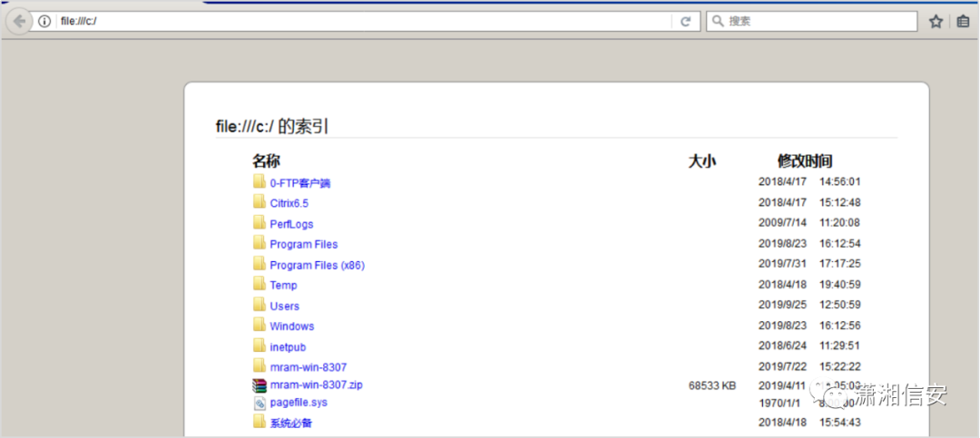Download the mram-win-8307.zip link
Screen dimensions: 980x438
[317, 384]
